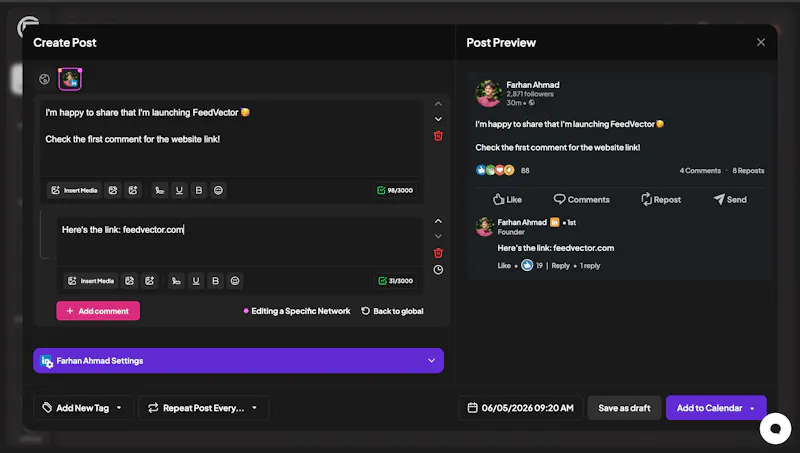Toggle bold in the main post toolbar
This screenshot has height=453, width=800.
coord(199,190)
